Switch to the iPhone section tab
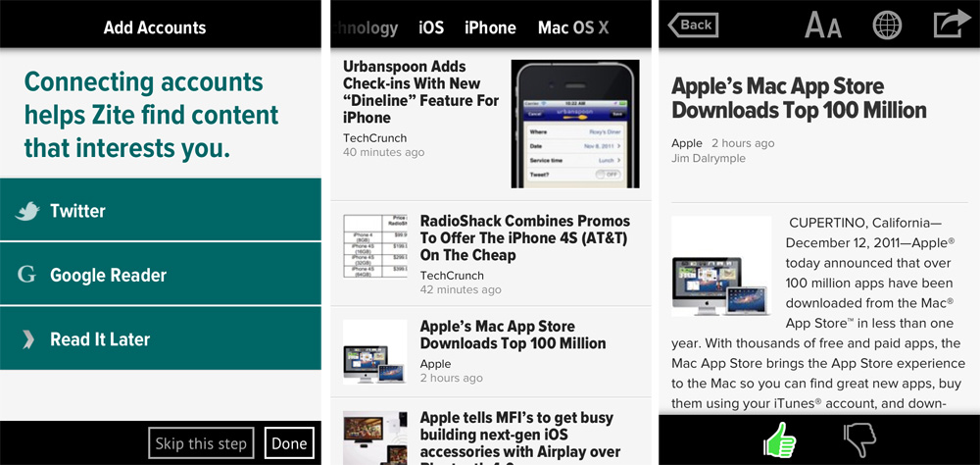This screenshot has width=980, height=465. coord(491,27)
